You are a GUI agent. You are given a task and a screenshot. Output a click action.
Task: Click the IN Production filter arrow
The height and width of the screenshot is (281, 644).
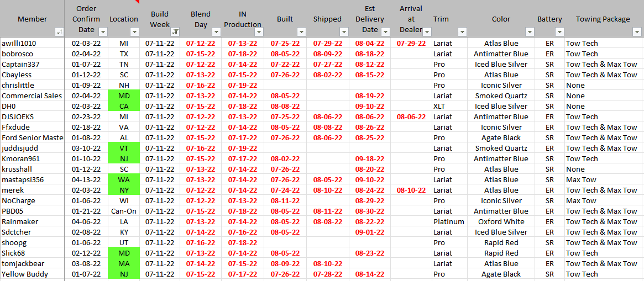pyautogui.click(x=258, y=32)
